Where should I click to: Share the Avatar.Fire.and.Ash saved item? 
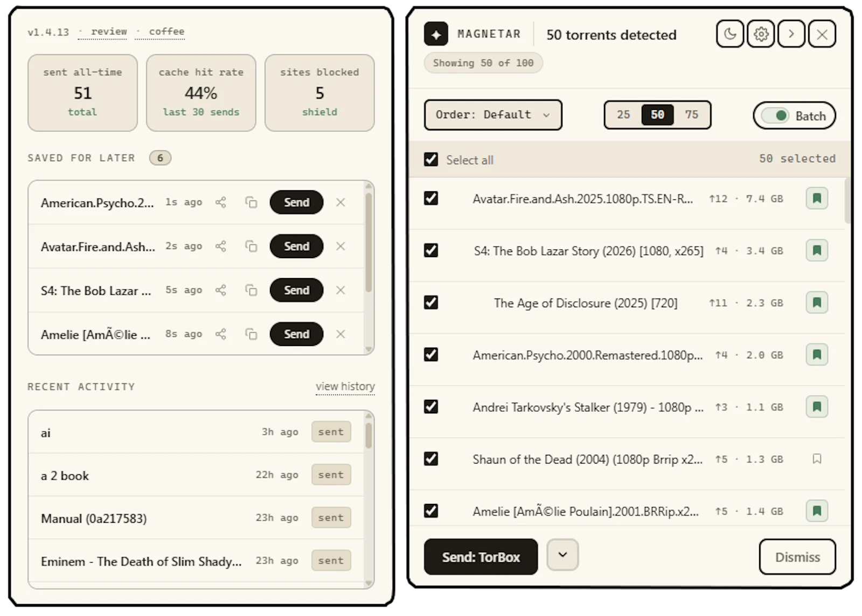[220, 246]
